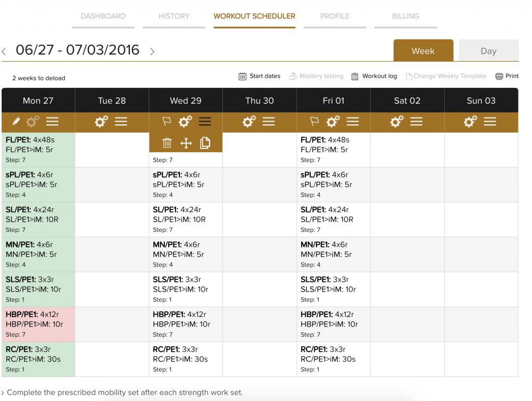Select the SLS/PE1 workout cell on Wednesday
532x401 pixels.
click(186, 289)
